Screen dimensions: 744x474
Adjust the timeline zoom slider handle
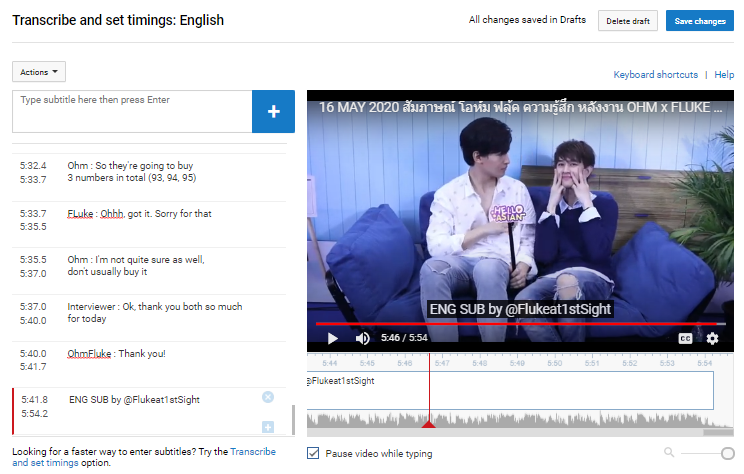point(727,453)
